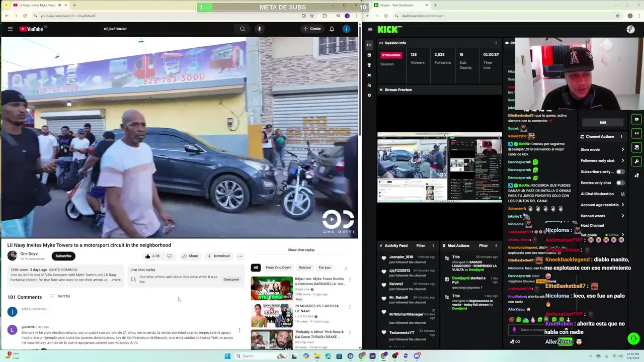The image size is (644, 362).
Task: Open the Kick sidebar trophy achievements icon
Action: (369, 65)
